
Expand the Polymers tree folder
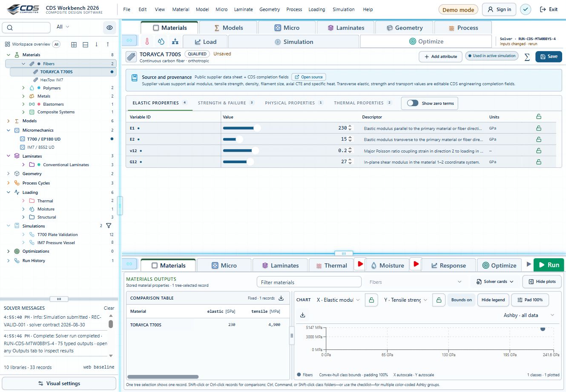coord(23,88)
